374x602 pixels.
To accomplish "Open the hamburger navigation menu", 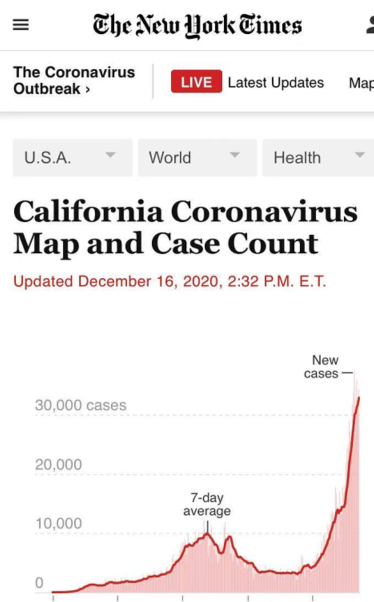I will pyautogui.click(x=21, y=25).
